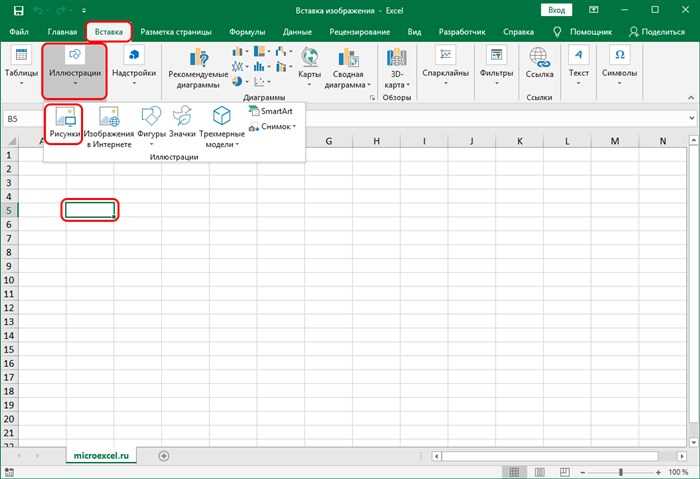
Task: Save workbook using the floppy disk icon
Action: point(18,10)
